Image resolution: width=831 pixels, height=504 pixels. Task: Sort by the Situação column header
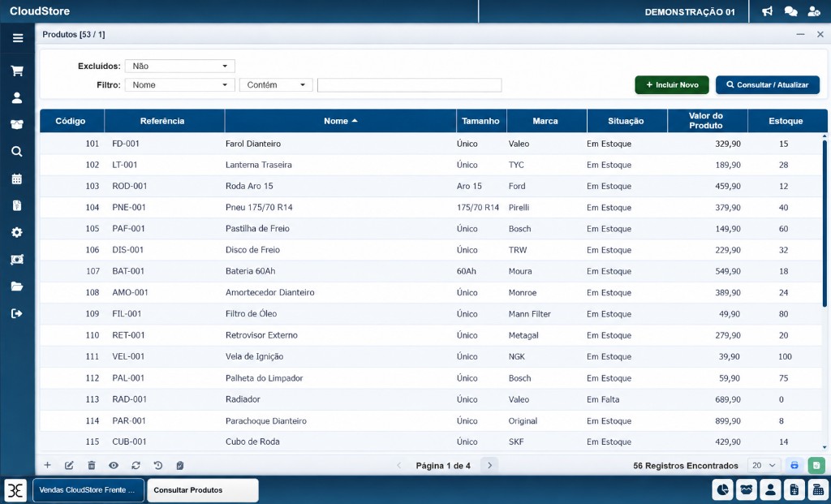pos(626,121)
